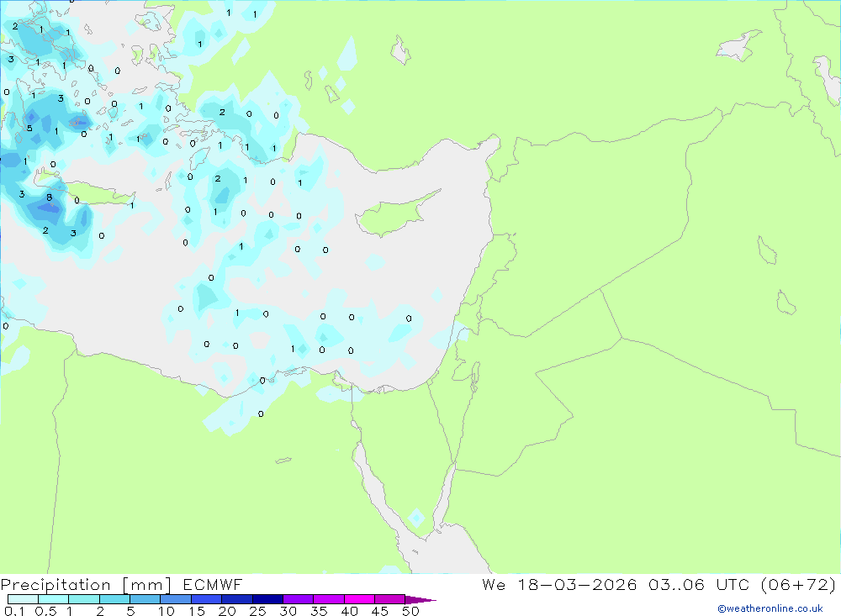Select the 35–40 mm legend swatch
The height and width of the screenshot is (616, 841).
pos(329,599)
